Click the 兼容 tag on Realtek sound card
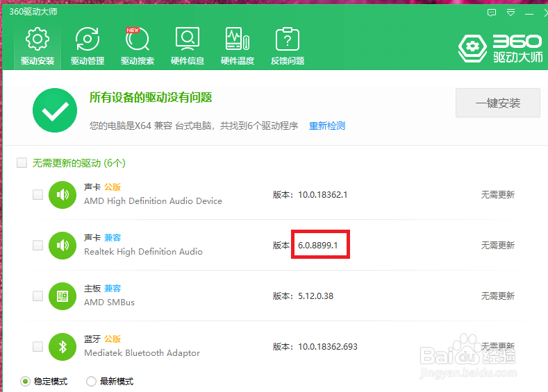Viewport: 548px width, 392px height. pyautogui.click(x=113, y=238)
